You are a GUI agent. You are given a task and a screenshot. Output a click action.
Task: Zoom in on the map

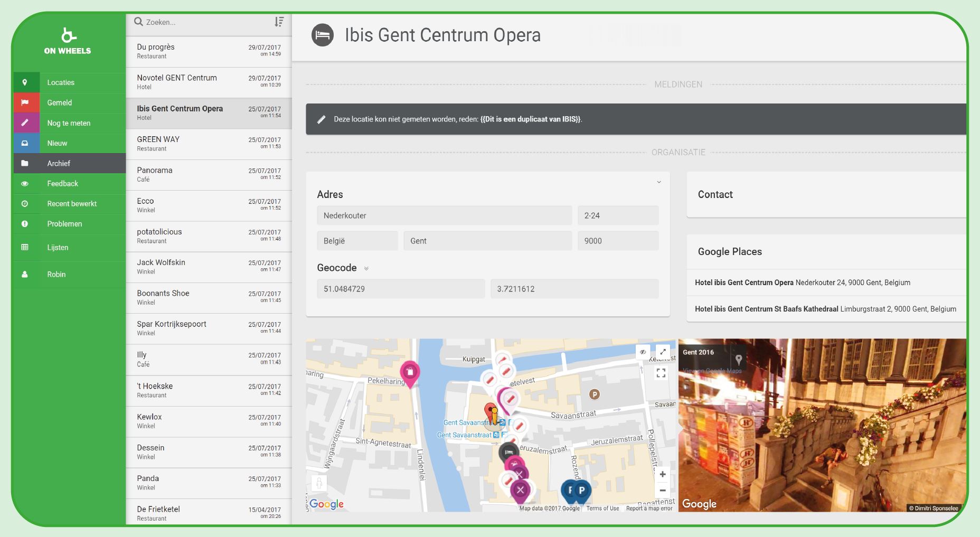[662, 474]
